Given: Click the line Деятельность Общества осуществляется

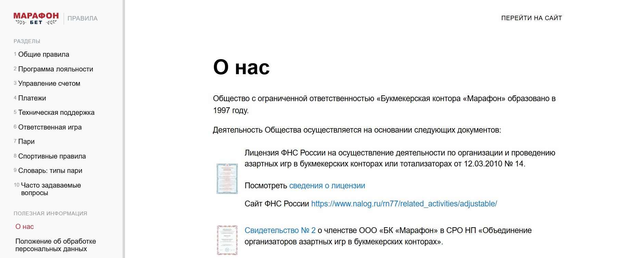Looking at the screenshot, I should (x=357, y=130).
